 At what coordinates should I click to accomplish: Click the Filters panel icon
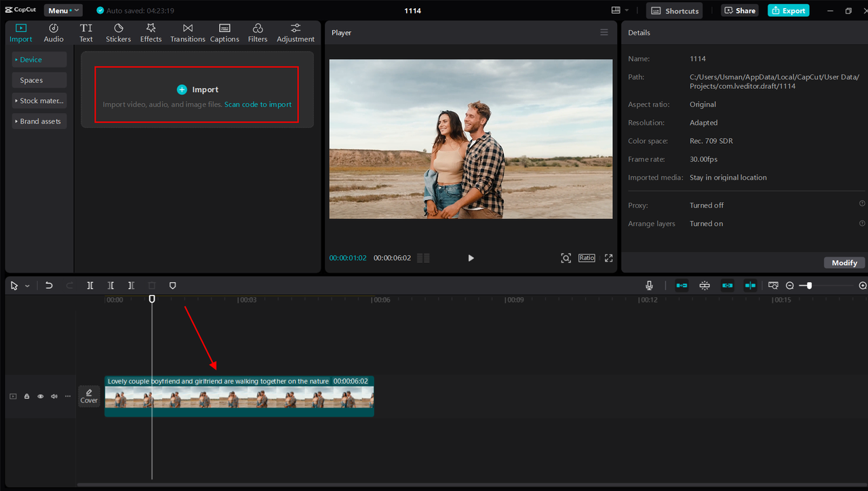pos(257,31)
